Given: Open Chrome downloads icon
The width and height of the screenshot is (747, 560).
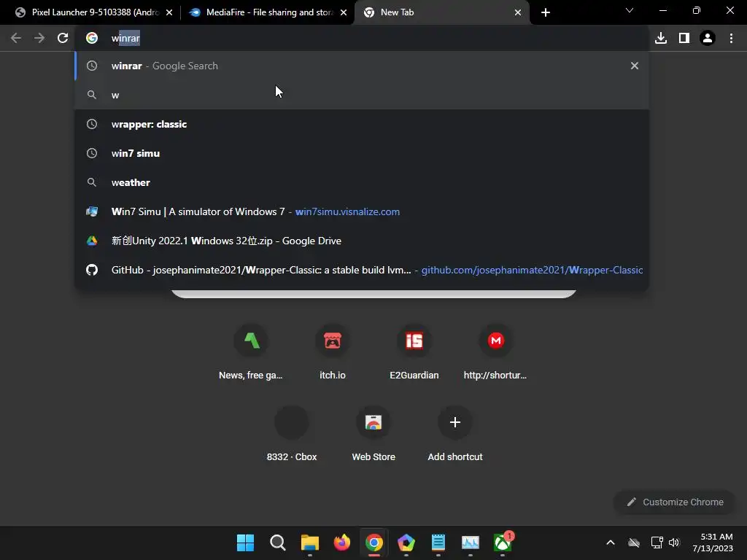Looking at the screenshot, I should point(661,38).
